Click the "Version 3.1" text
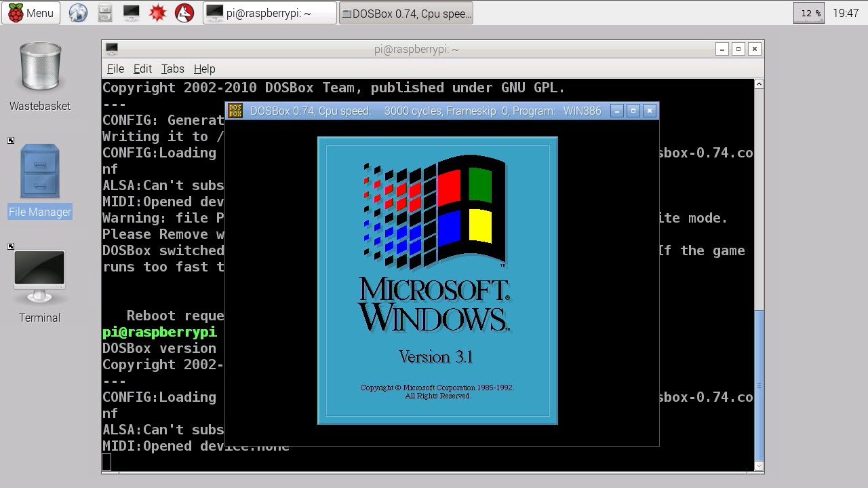The image size is (868, 488). pyautogui.click(x=435, y=357)
